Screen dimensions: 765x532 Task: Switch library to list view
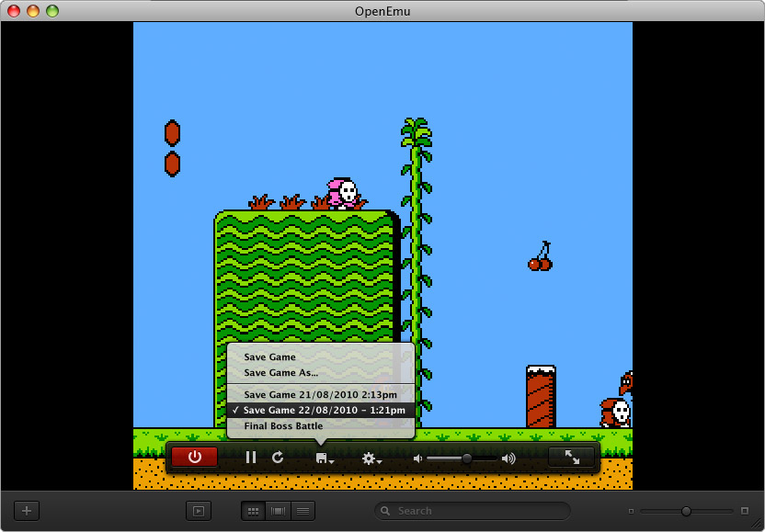pos(303,511)
